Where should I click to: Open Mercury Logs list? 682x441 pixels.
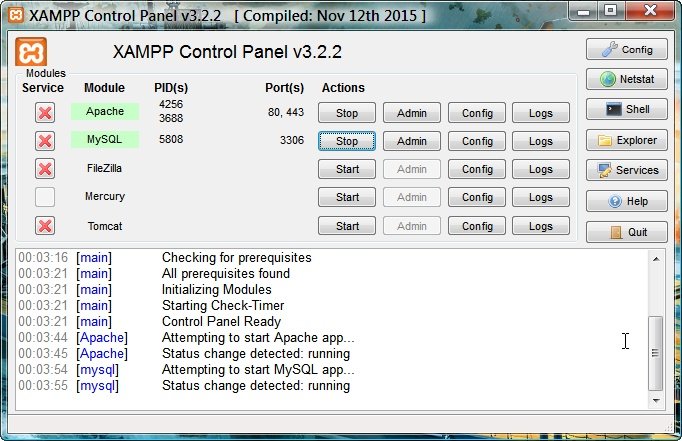541,197
